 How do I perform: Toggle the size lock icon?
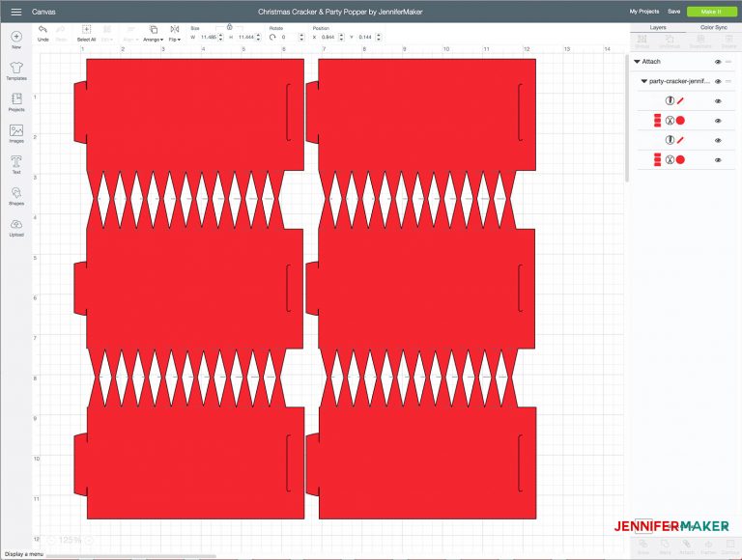(230, 27)
